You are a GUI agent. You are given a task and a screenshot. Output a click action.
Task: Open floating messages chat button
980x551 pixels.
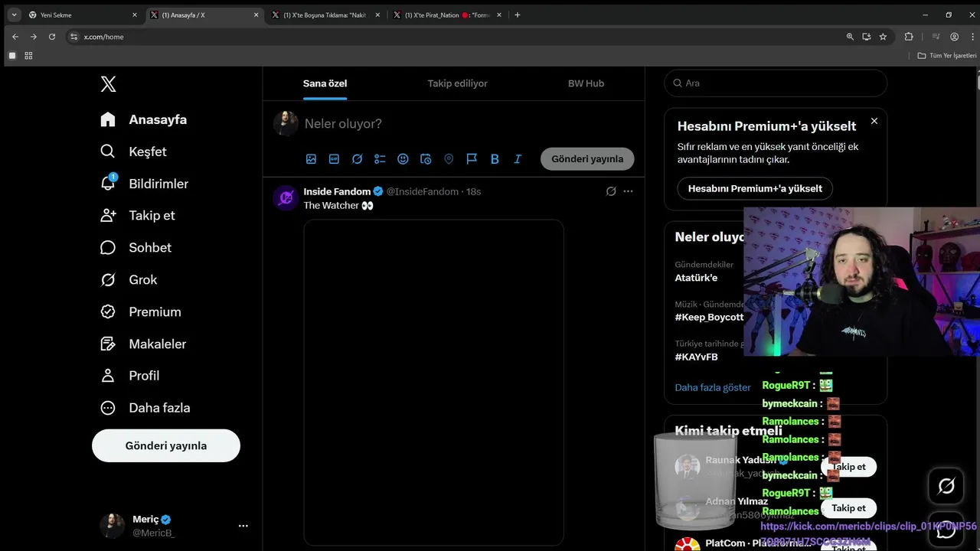point(946,530)
